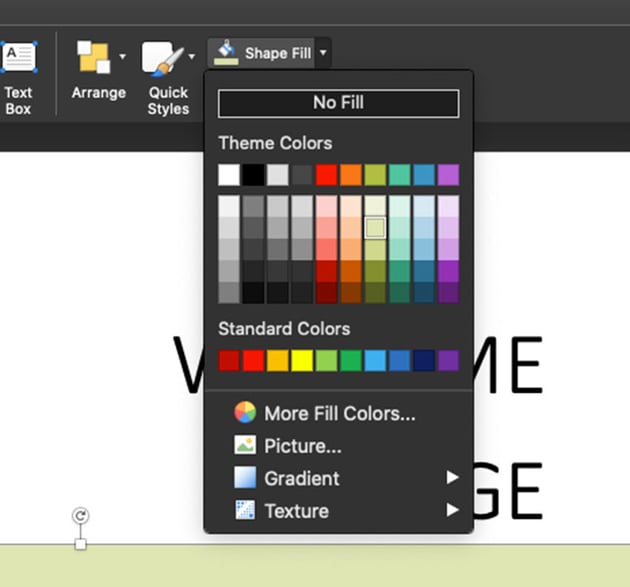Pick the yellow standard color swatch
630x587 pixels.
pos(302,360)
